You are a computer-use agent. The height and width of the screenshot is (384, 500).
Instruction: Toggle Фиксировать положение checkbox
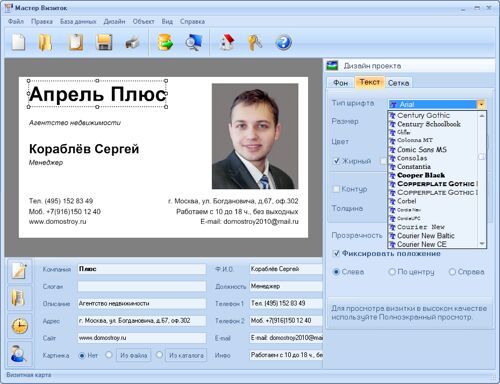(336, 254)
